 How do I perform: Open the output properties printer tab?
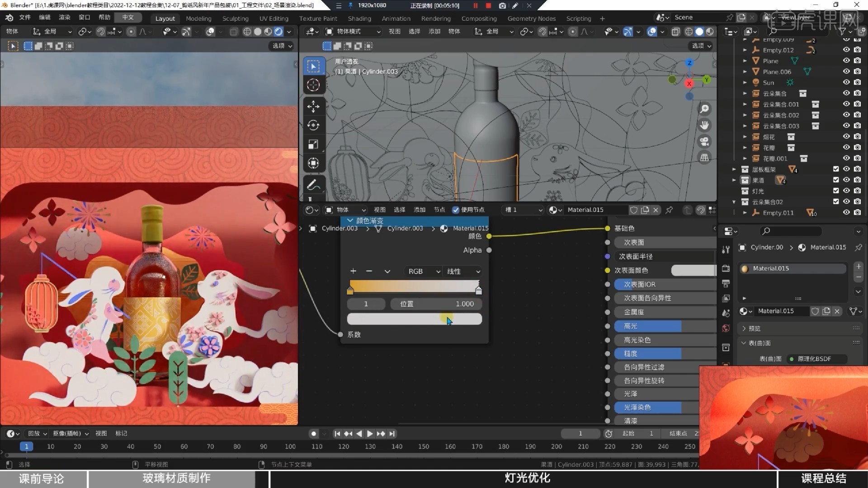point(726,283)
